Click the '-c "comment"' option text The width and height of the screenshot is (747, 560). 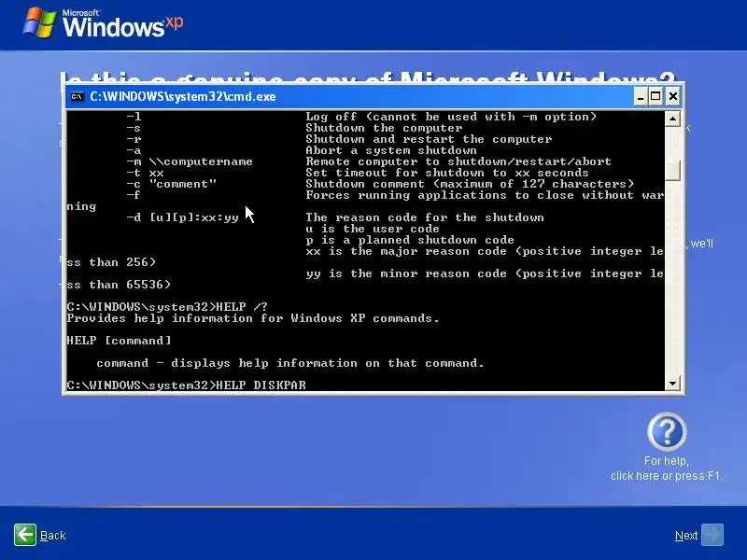click(171, 184)
